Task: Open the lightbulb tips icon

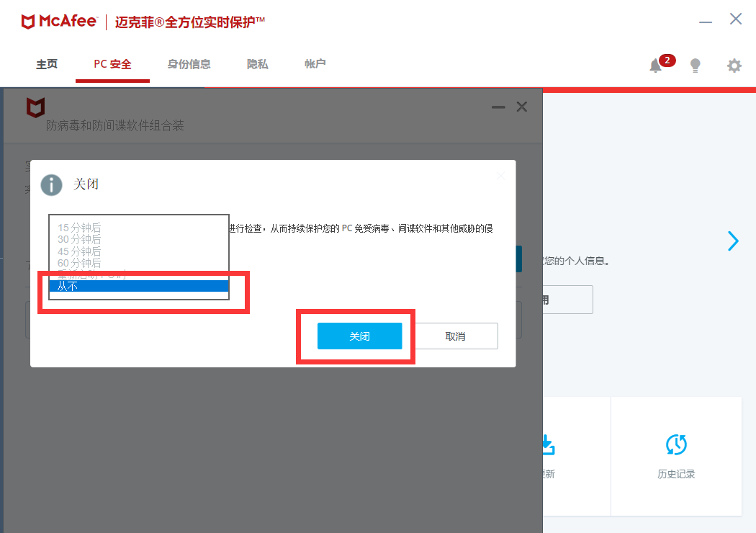Action: point(696,65)
